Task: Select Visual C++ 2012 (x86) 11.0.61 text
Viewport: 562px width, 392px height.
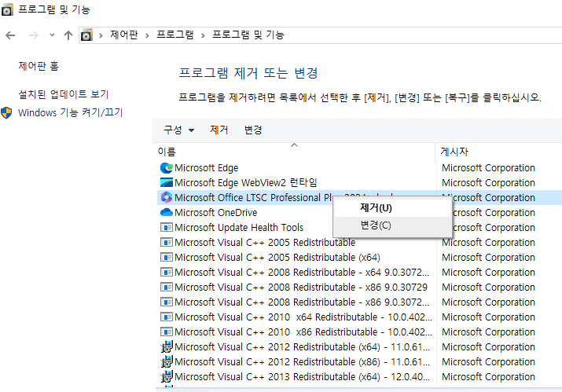Action: coord(302,362)
